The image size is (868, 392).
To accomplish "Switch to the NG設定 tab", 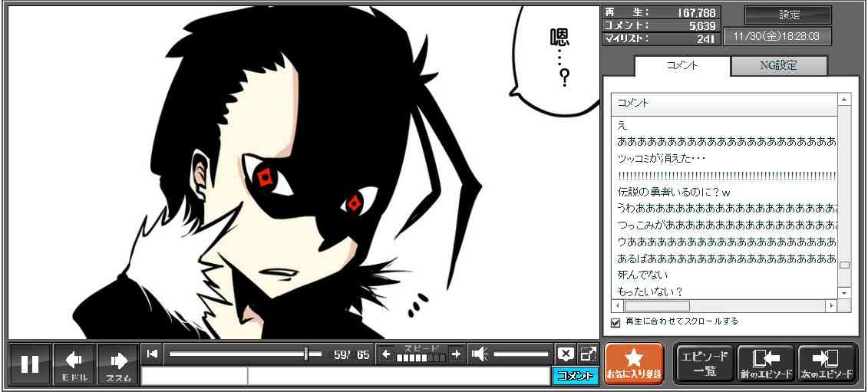I will [x=778, y=66].
